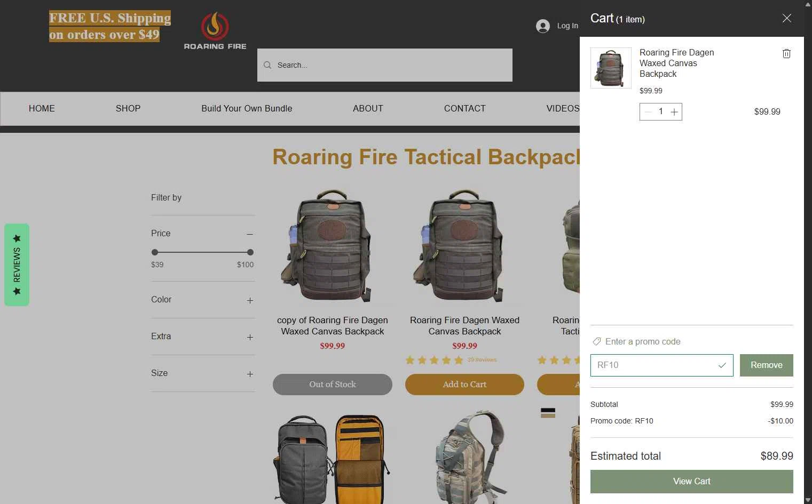812x504 pixels.
Task: Open the Roaring Fire Dagen cart item title
Action: [676, 63]
